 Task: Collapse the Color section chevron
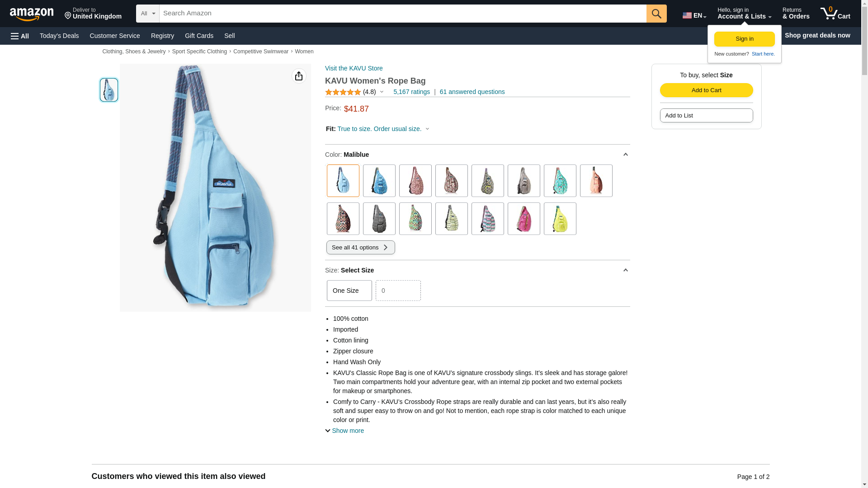[625, 155]
